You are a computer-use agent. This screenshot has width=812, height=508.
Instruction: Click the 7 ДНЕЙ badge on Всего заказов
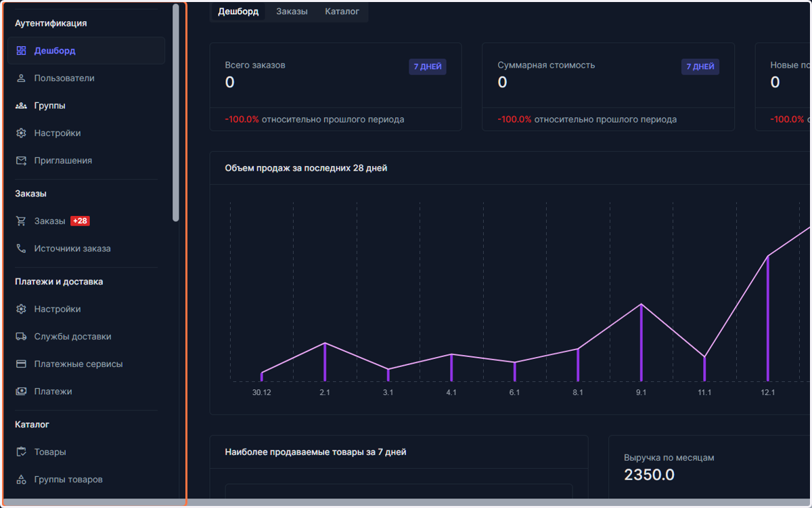click(x=428, y=66)
